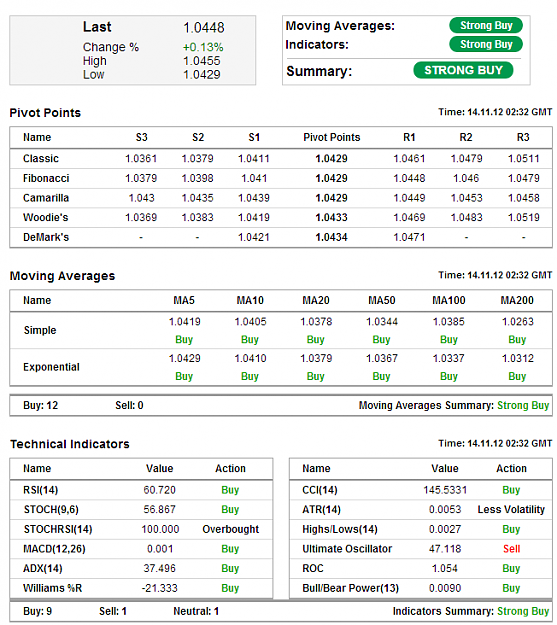This screenshot has height=625, width=557.
Task: Select the Exponential row label
Action: 51,367
